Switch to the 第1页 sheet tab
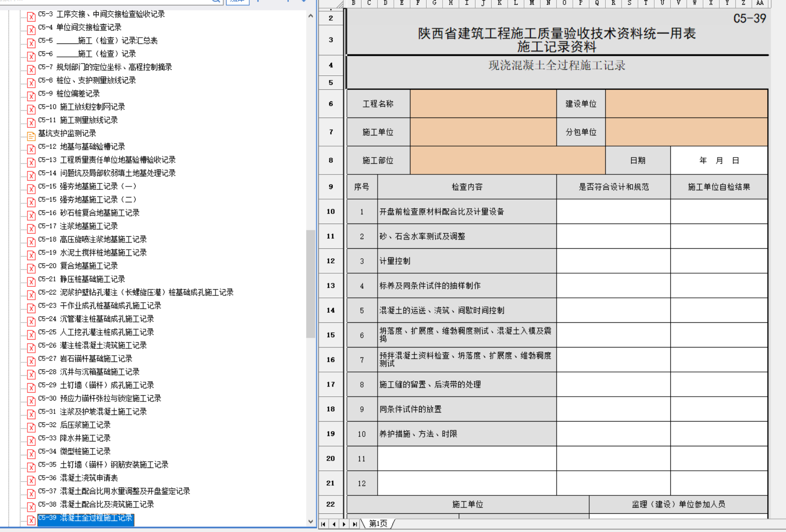Image resolution: width=786 pixels, height=532 pixels. 378,524
